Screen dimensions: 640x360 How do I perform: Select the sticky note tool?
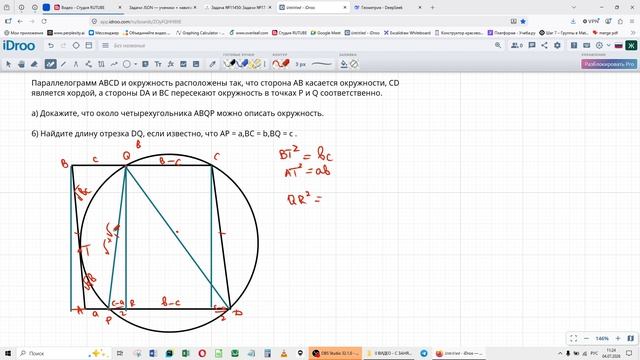pos(145,64)
